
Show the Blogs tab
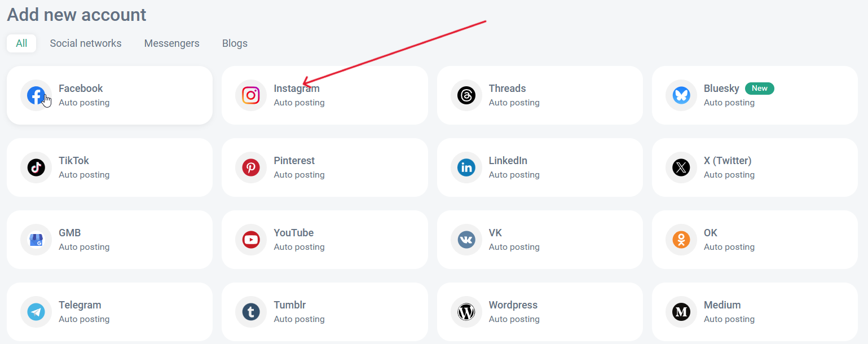tap(235, 43)
